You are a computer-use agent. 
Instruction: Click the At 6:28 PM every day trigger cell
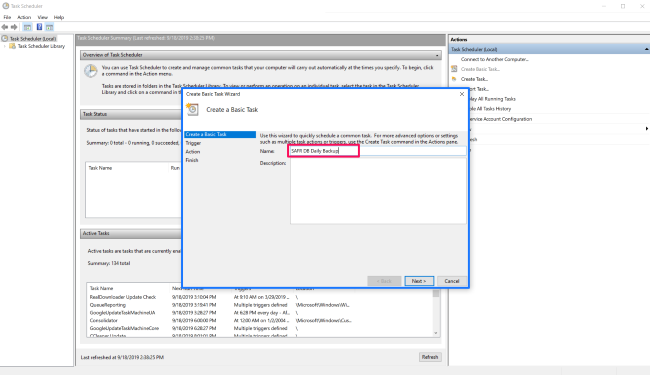point(262,313)
